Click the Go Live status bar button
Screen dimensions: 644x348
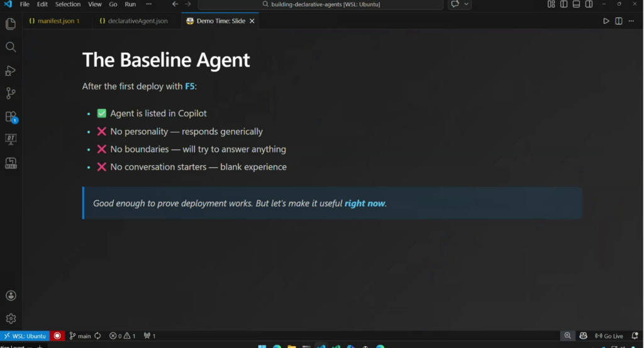click(x=609, y=336)
